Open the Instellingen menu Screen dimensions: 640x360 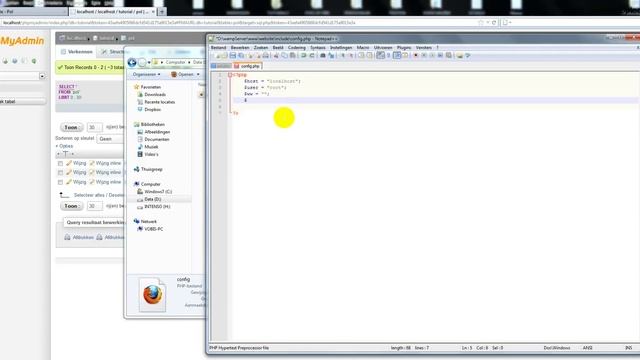point(341,48)
